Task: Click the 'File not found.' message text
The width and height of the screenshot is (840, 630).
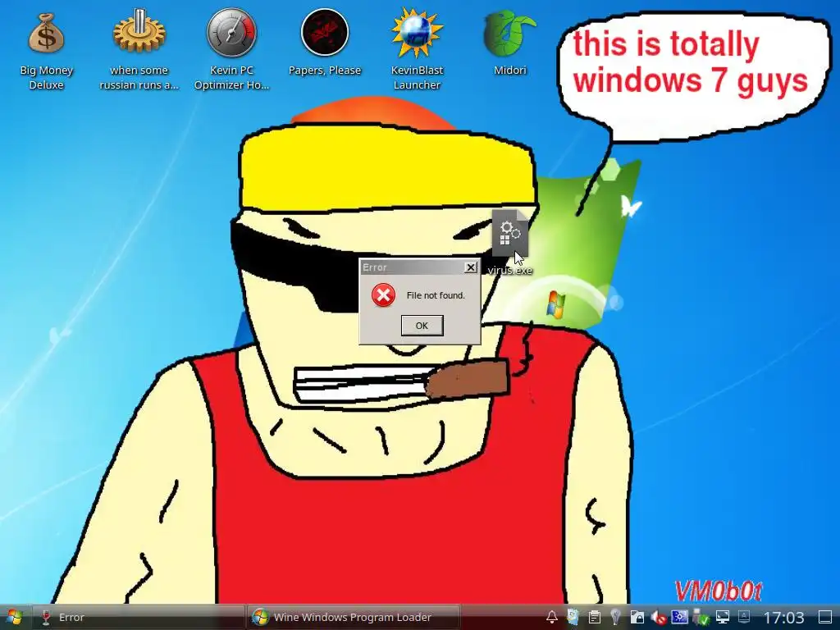Action: (436, 295)
